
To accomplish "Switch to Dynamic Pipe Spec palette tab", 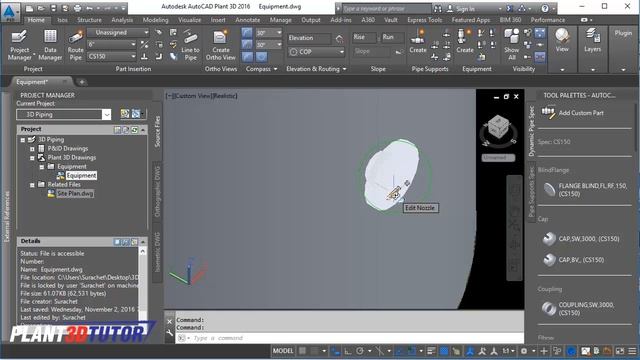I will (x=531, y=131).
